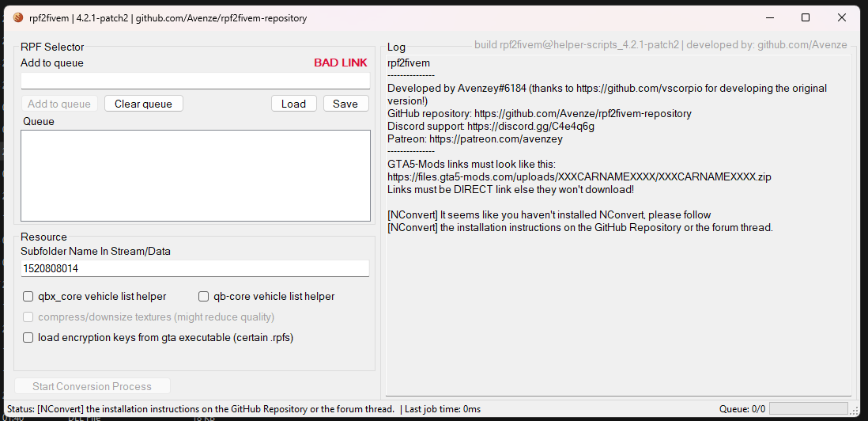Click the NConvert 'haven't installed' log line
868x421 pixels.
549,214
